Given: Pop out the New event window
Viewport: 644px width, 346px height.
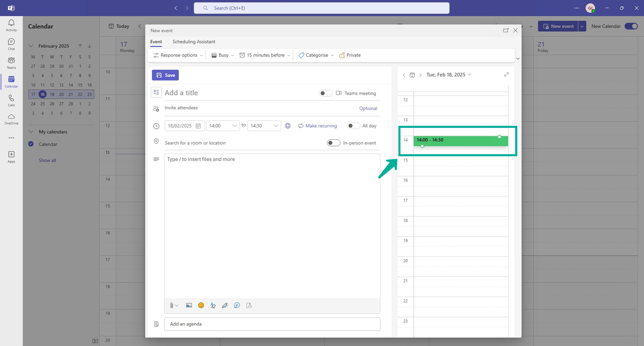Looking at the screenshot, I should tap(506, 30).
